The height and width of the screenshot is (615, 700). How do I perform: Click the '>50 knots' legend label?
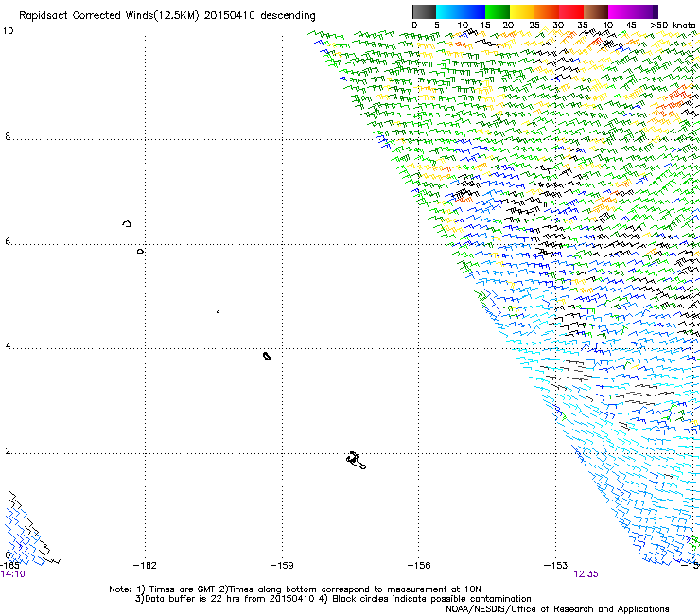(x=673, y=26)
